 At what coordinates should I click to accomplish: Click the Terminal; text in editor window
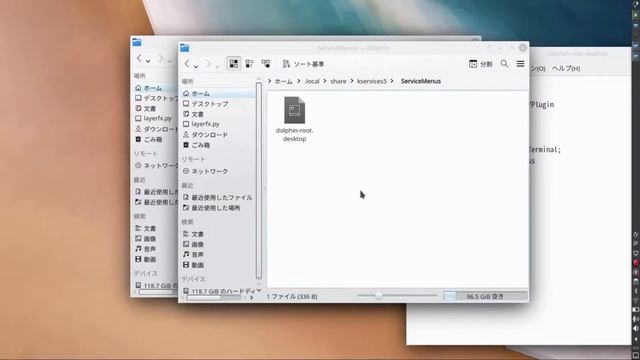545,149
